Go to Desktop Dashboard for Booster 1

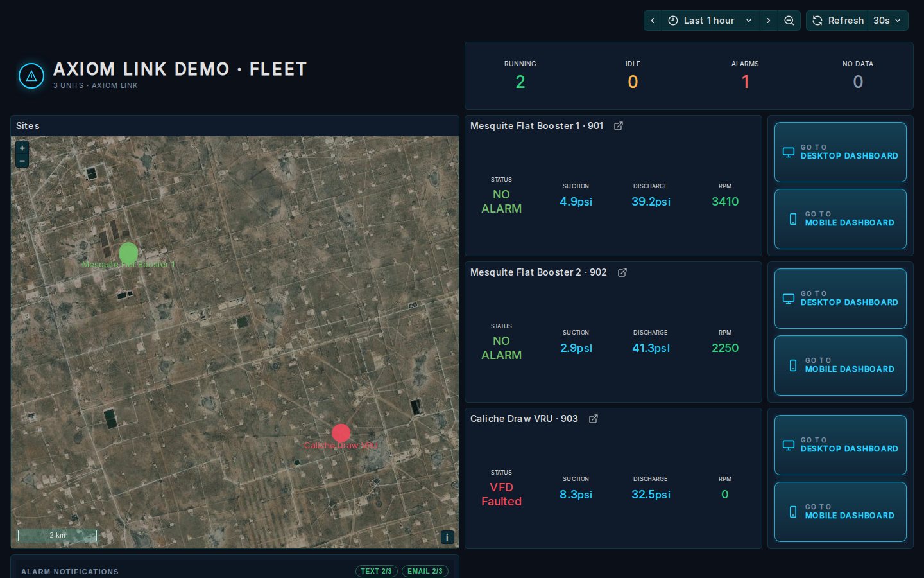coord(841,152)
